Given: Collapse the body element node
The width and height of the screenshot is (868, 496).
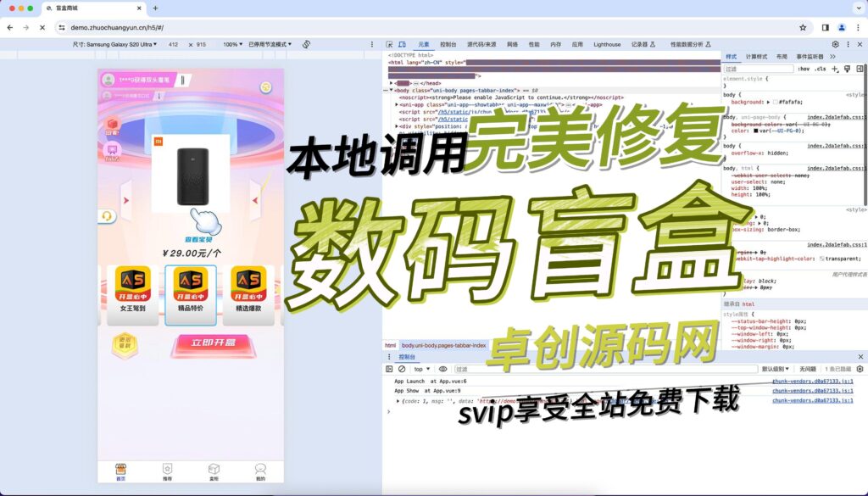Looking at the screenshot, I should [391, 90].
